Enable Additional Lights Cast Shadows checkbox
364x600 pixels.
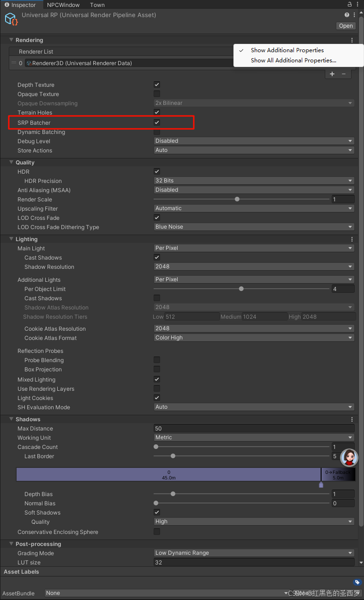click(157, 298)
